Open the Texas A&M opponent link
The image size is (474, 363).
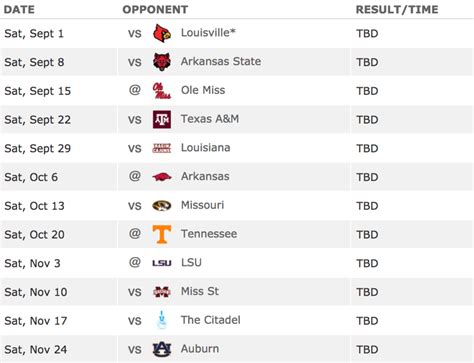(x=210, y=119)
